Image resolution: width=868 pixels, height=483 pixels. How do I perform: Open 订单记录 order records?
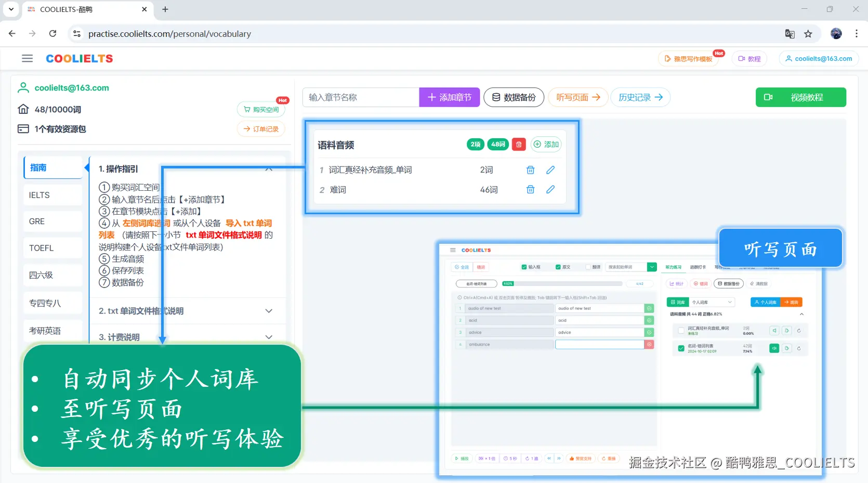click(261, 129)
